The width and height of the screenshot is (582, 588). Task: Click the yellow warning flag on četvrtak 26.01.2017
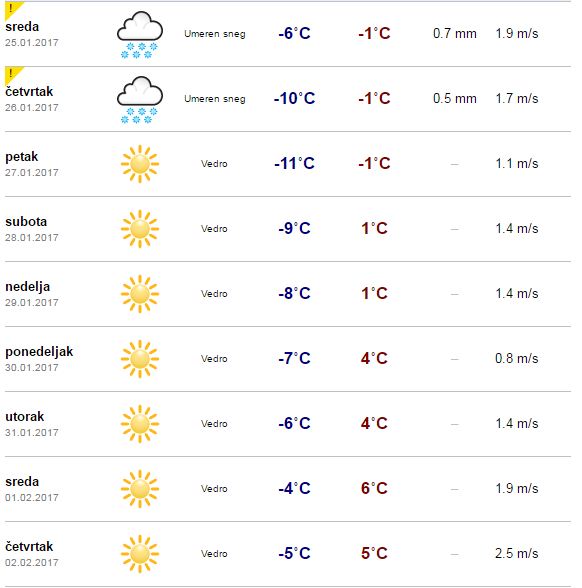(13, 74)
